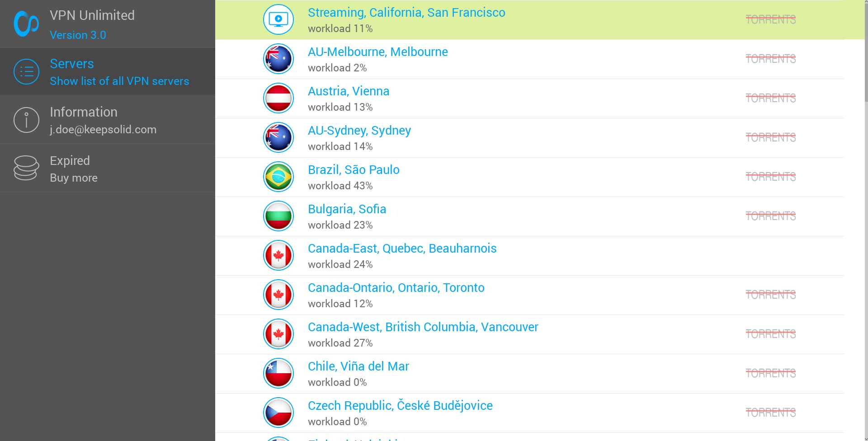Click the Bulgaria flag icon
This screenshot has width=868, height=441.
(x=278, y=216)
